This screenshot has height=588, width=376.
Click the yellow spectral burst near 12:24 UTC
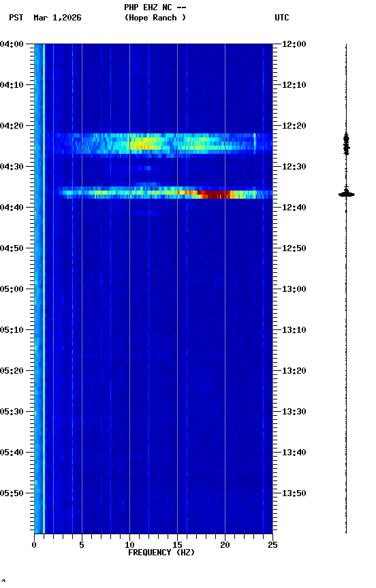[146, 144]
